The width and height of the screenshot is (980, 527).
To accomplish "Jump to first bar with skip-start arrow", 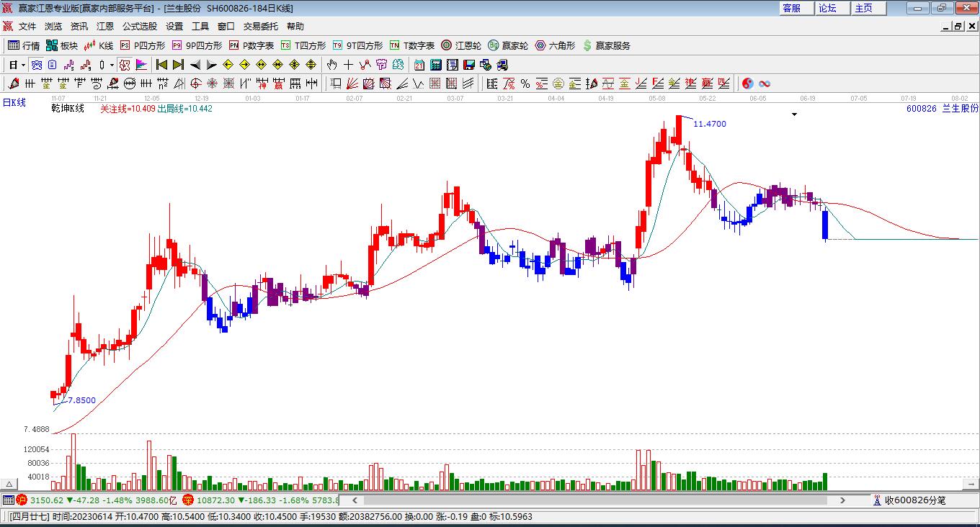I will [x=161, y=65].
